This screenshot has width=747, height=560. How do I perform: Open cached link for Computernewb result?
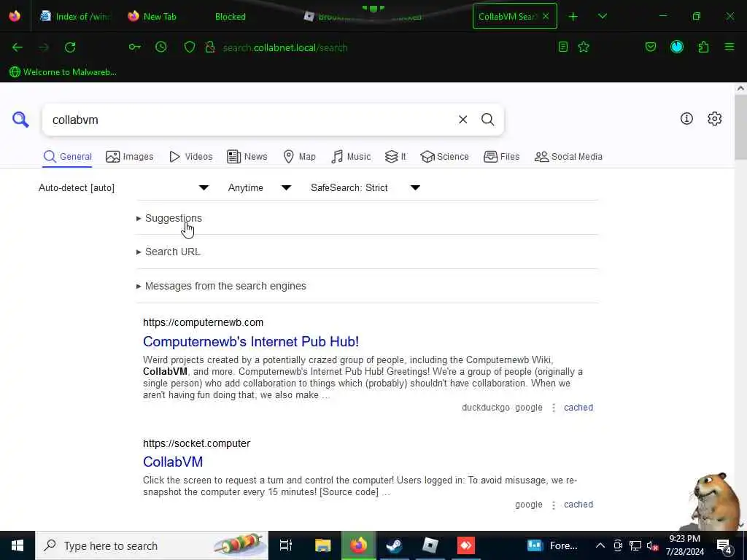[x=578, y=408]
